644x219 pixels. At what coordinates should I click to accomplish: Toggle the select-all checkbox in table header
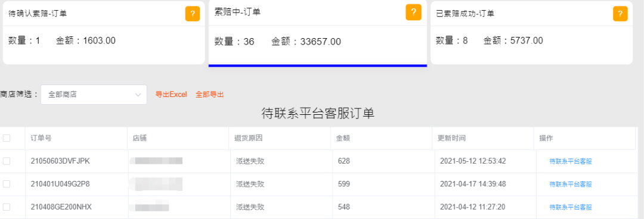(7, 138)
